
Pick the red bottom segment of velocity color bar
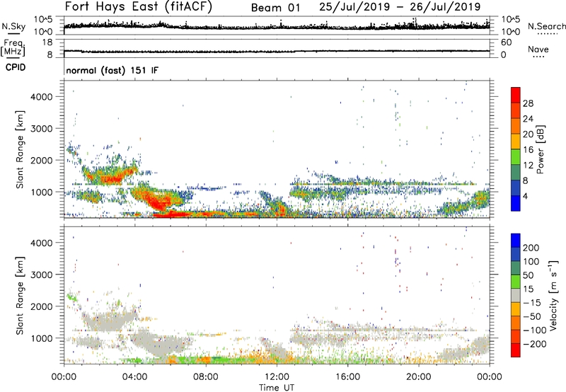click(x=516, y=350)
